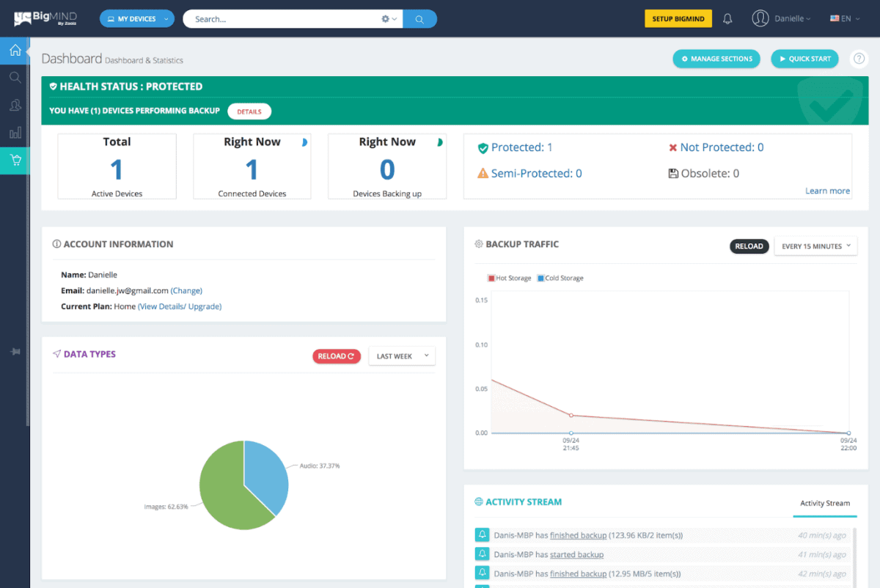Click the Manage Sections button
This screenshot has width=880, height=588.
click(716, 59)
